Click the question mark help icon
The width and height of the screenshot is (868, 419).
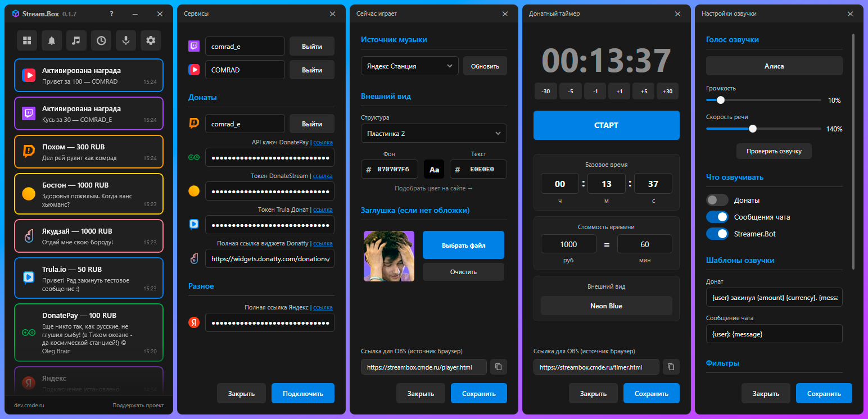[x=112, y=14]
